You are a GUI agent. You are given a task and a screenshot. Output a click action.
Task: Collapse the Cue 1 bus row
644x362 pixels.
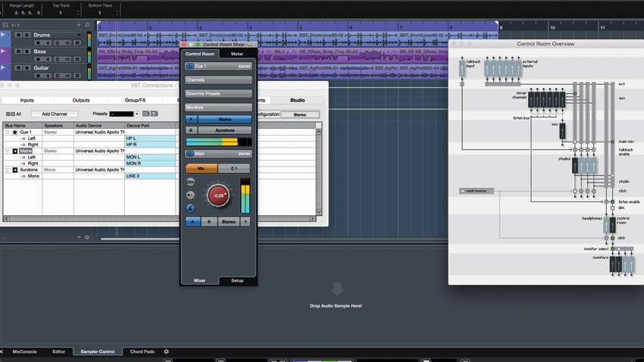pyautogui.click(x=8, y=133)
